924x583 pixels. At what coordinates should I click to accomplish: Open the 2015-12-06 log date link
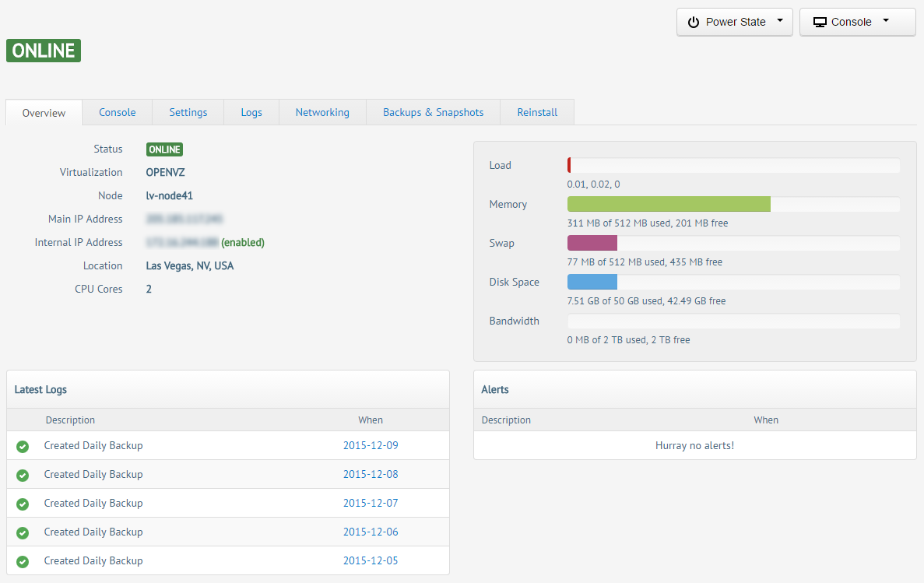371,532
